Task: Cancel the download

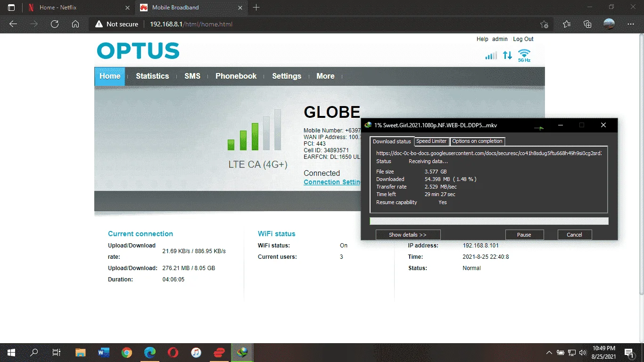Action: [x=574, y=235]
